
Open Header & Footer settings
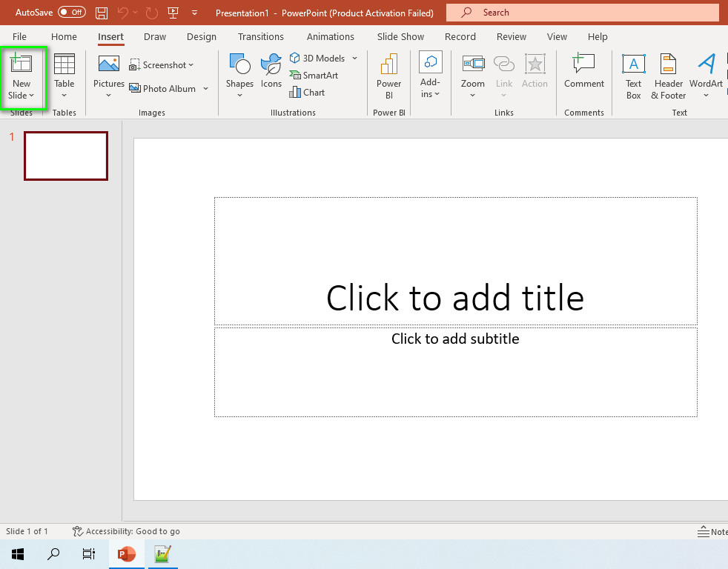pyautogui.click(x=668, y=76)
